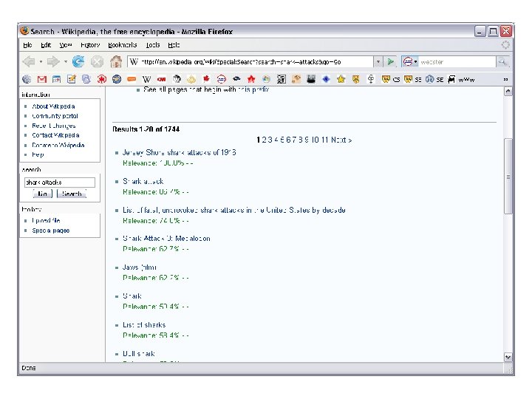Open the Bull shark search result

point(139,353)
